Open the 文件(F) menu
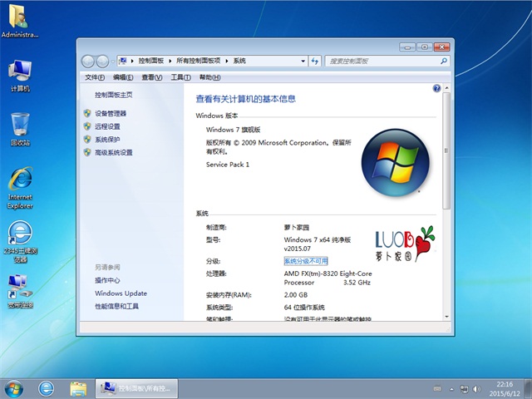532x399 pixels. click(96, 77)
